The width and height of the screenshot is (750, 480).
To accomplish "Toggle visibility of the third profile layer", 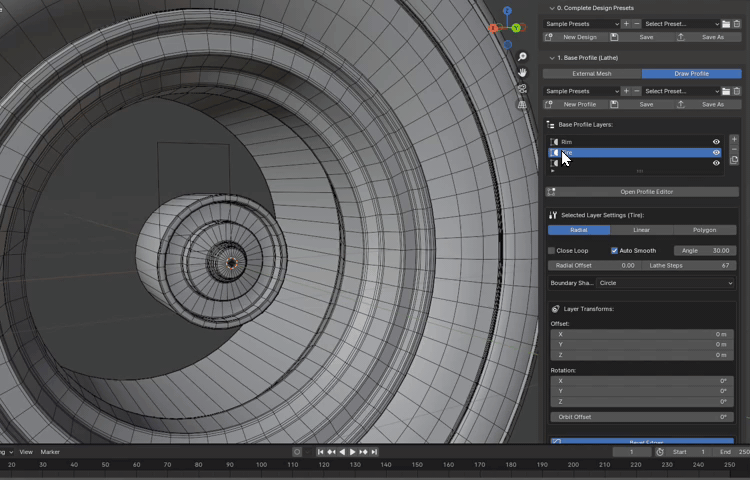I will 716,163.
